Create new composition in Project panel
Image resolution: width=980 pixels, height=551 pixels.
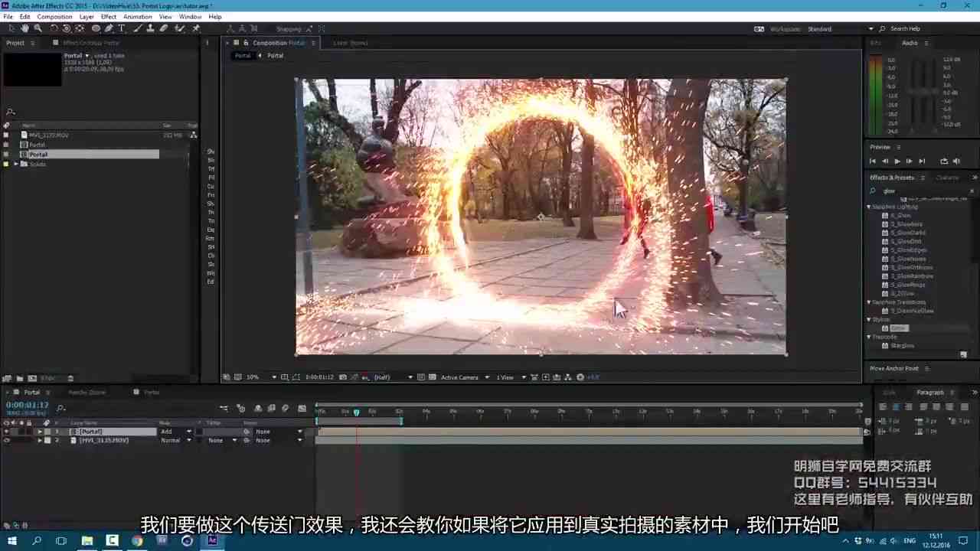pyautogui.click(x=32, y=378)
